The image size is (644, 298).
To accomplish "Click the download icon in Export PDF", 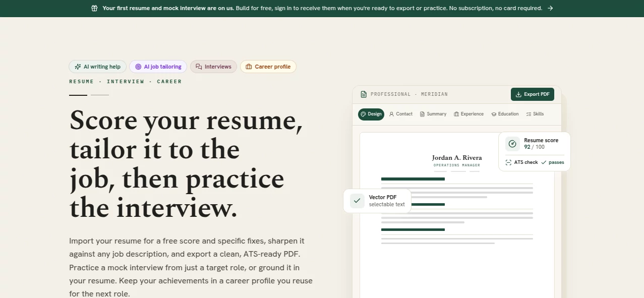I will pyautogui.click(x=518, y=94).
